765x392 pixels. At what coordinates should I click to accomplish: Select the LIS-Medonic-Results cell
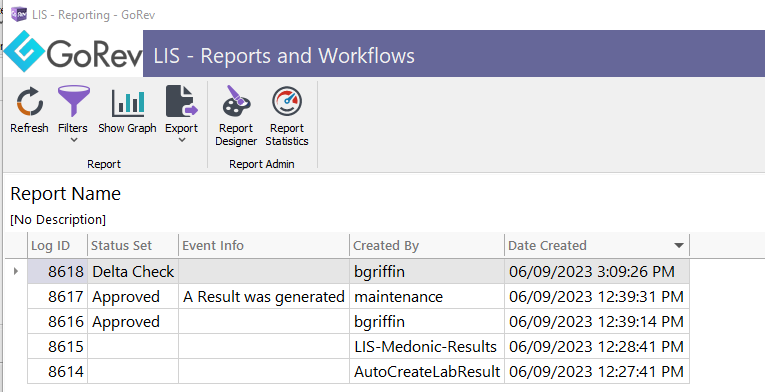427,347
